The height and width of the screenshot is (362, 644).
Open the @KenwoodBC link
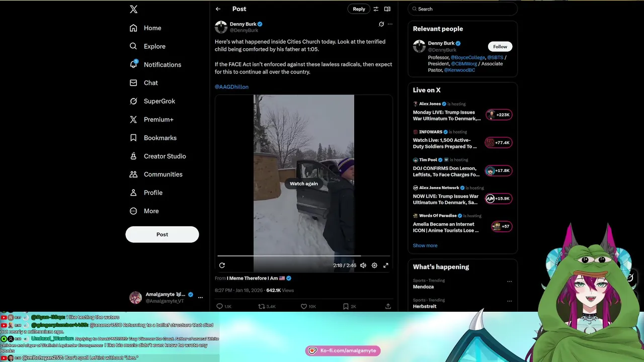coord(459,70)
